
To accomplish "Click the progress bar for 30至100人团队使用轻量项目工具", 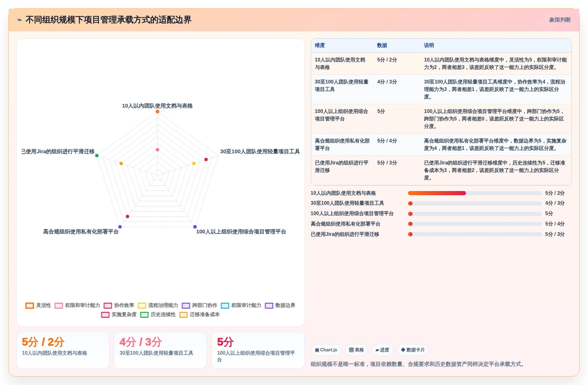I will pyautogui.click(x=475, y=204).
